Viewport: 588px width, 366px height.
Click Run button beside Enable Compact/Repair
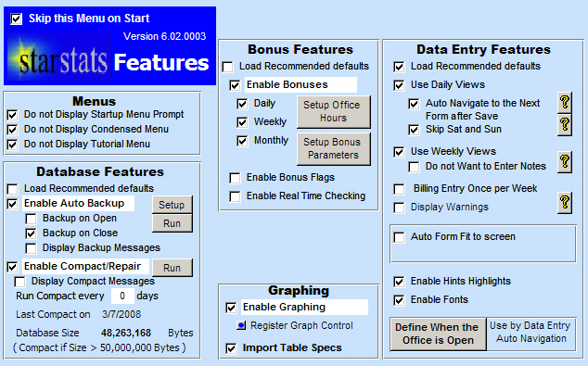(x=173, y=268)
